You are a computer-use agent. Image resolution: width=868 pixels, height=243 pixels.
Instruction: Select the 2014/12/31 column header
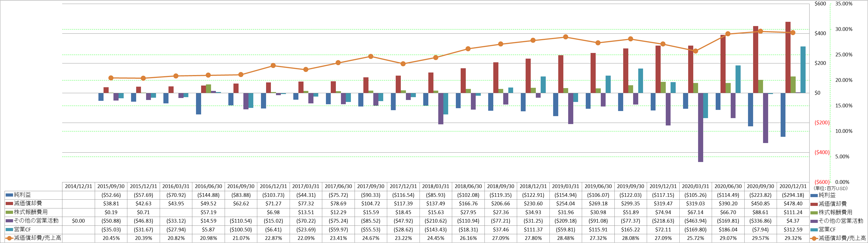tap(79, 186)
